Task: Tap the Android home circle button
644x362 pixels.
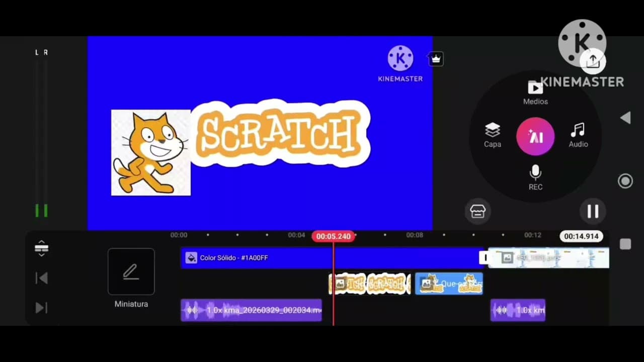Action: click(x=625, y=181)
